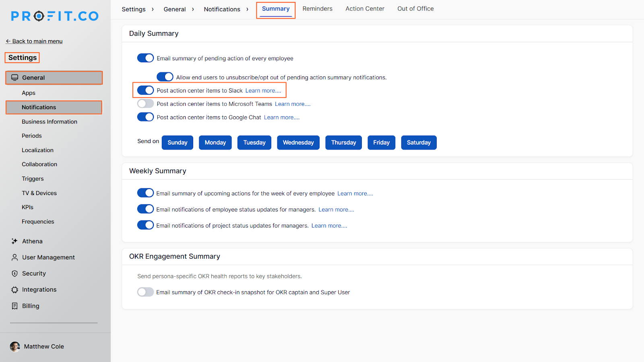The image size is (644, 362).
Task: Open Business Information settings
Action: pos(50,122)
